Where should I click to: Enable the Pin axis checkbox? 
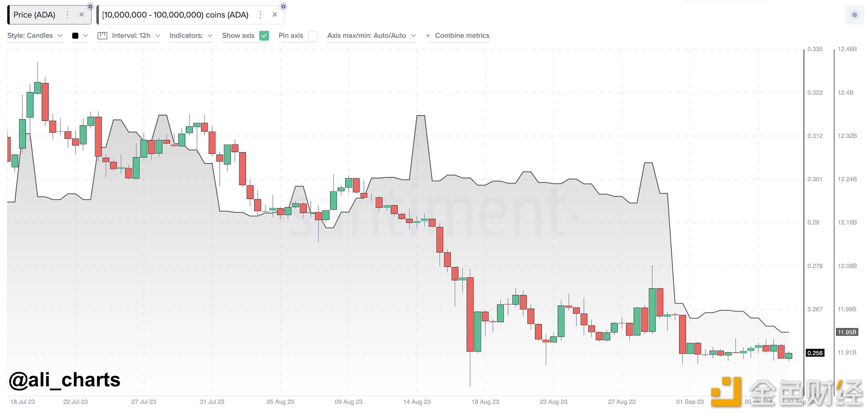coord(313,36)
